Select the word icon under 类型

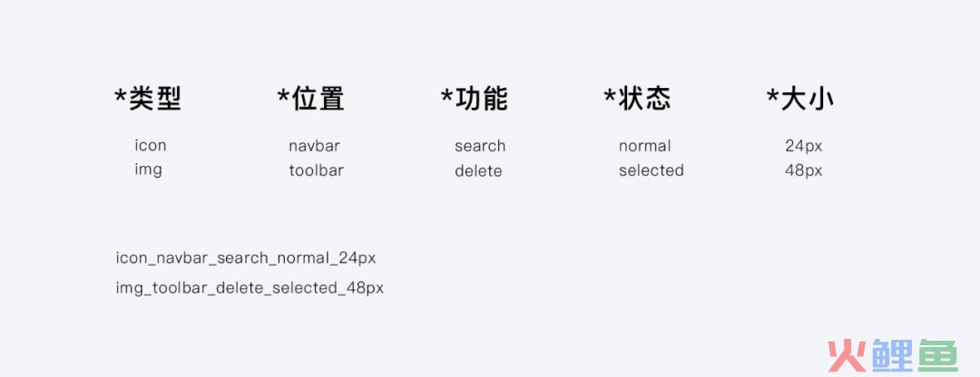pos(151,145)
